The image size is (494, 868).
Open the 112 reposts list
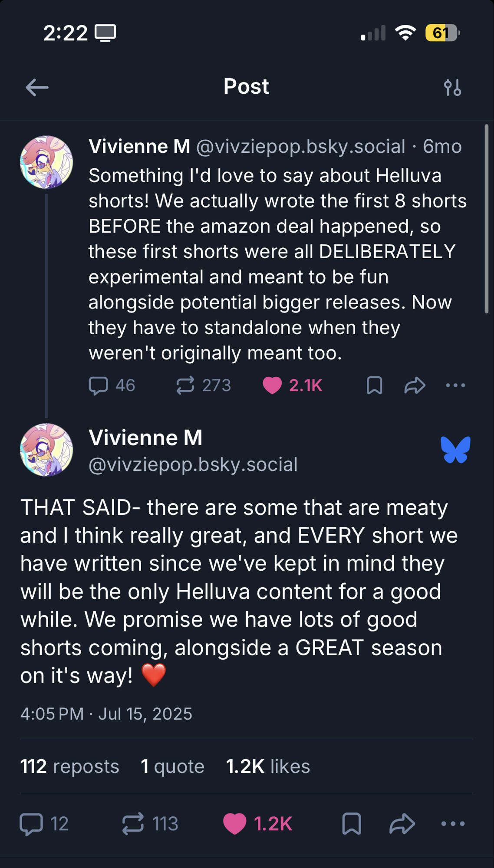pos(69,766)
